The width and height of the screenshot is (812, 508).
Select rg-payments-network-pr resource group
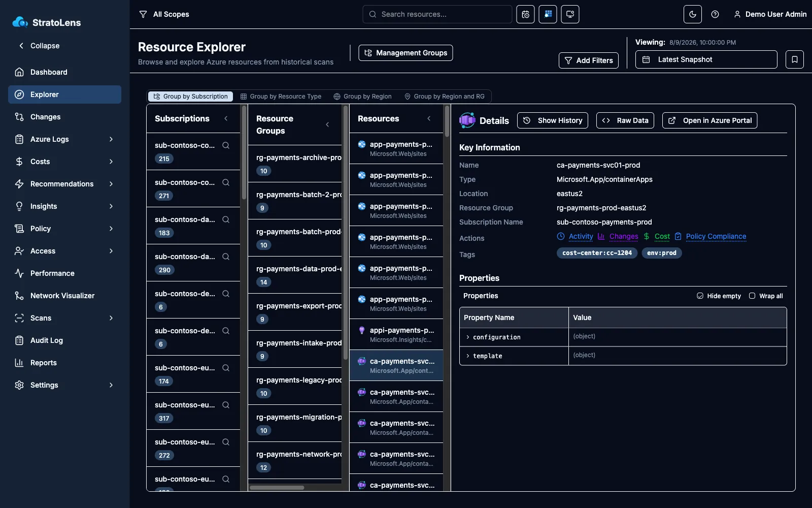coord(295,460)
